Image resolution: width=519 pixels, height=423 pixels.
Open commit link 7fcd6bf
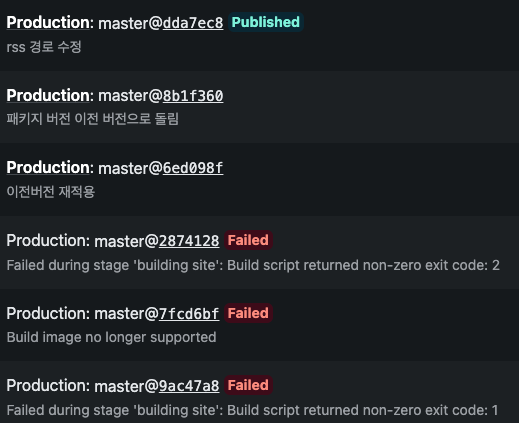[189, 314]
